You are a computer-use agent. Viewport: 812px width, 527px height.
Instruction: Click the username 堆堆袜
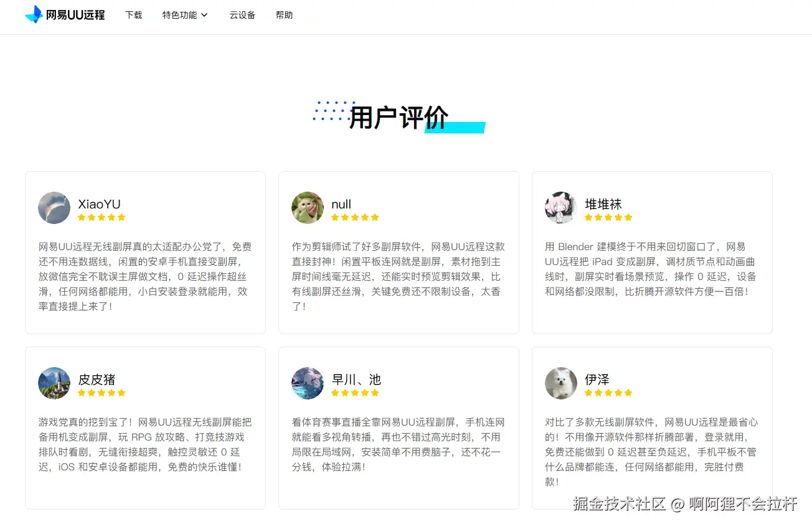(603, 204)
